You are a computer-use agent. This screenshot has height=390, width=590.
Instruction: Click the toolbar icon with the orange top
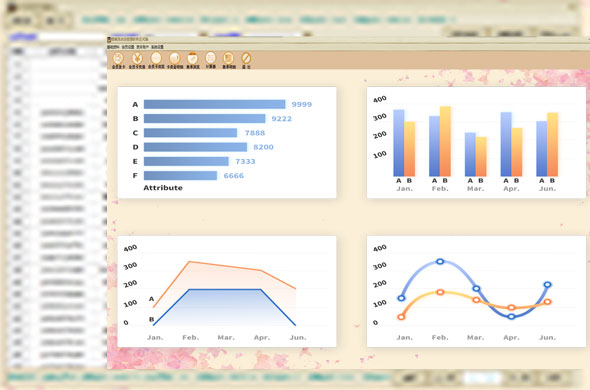(192, 59)
